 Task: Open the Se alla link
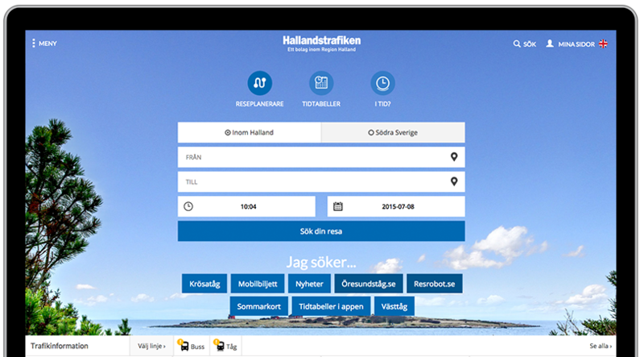pyautogui.click(x=601, y=346)
